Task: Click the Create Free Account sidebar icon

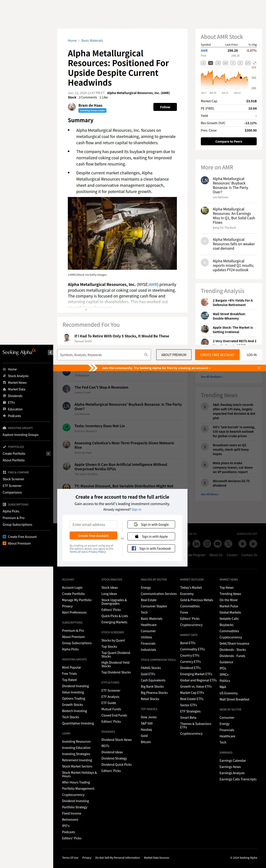Action: coord(4,537)
